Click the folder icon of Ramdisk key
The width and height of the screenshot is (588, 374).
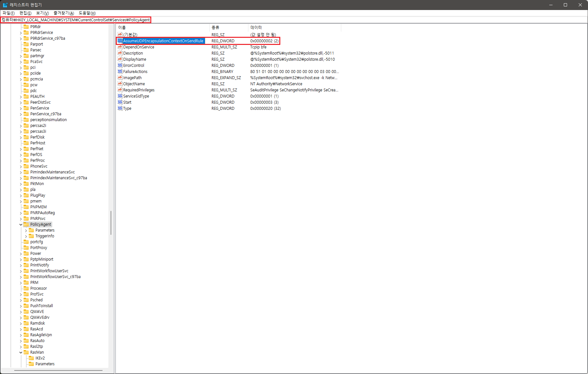pos(26,323)
